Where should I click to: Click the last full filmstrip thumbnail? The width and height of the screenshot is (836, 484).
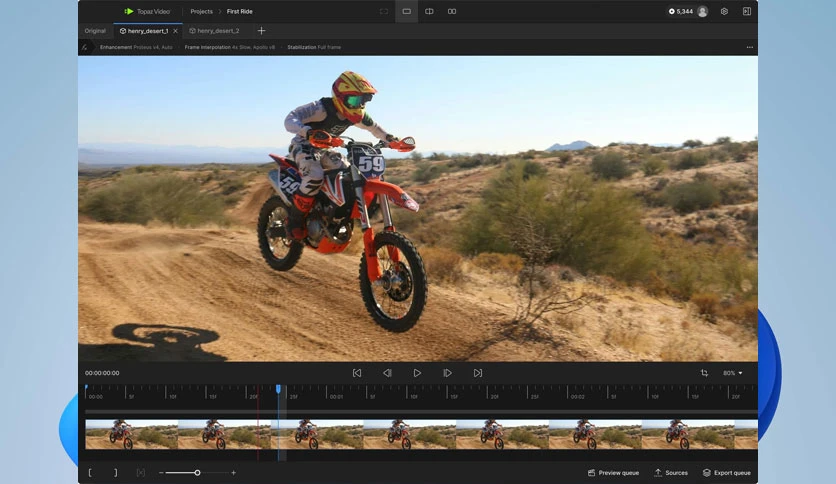click(688, 434)
